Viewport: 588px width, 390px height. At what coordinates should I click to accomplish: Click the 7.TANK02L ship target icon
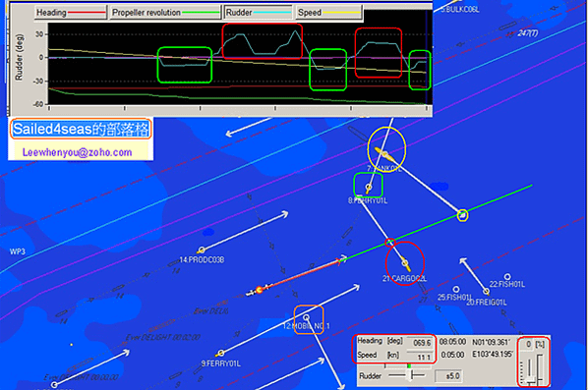[x=384, y=153]
